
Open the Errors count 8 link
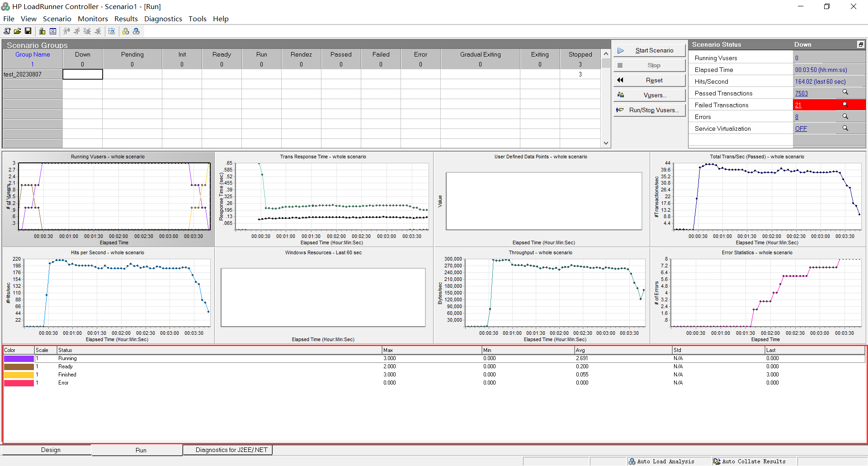coord(797,117)
